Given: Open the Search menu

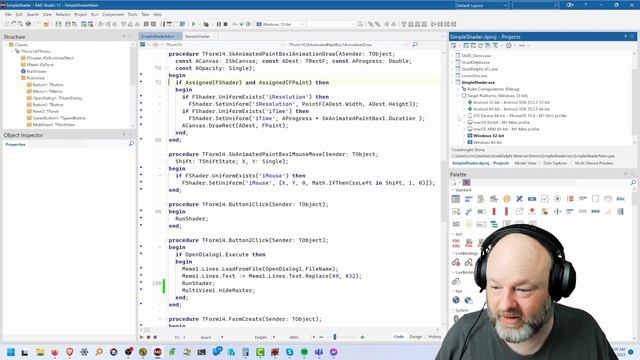Looking at the screenshot, I should point(33,14).
